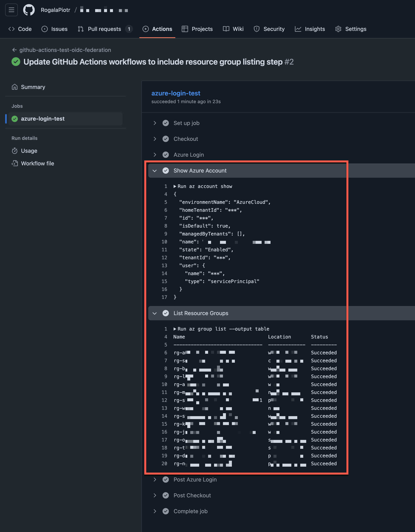415x532 pixels.
Task: Click the Checkout step check icon
Action: click(166, 139)
